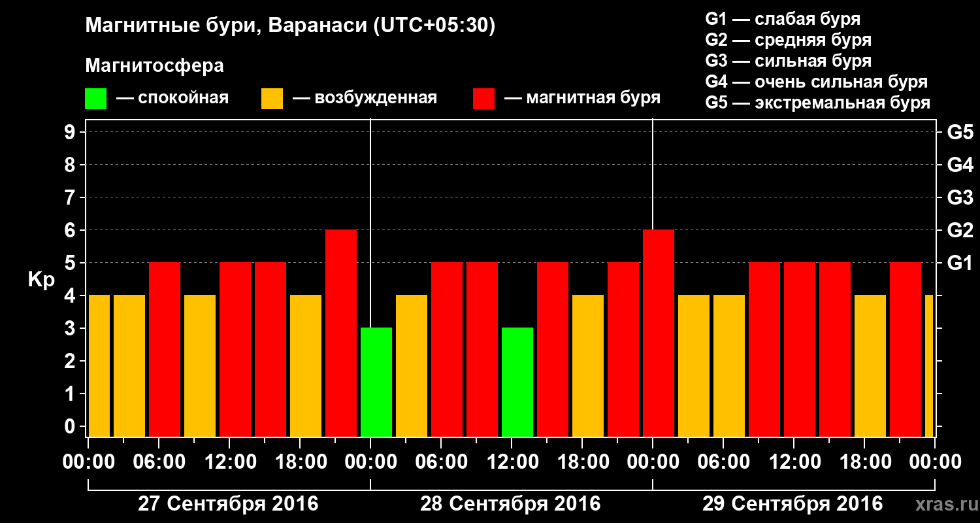Select the yellow bar above 18:00 on 28 Сентября
This screenshot has height=523, width=980.
[588, 366]
